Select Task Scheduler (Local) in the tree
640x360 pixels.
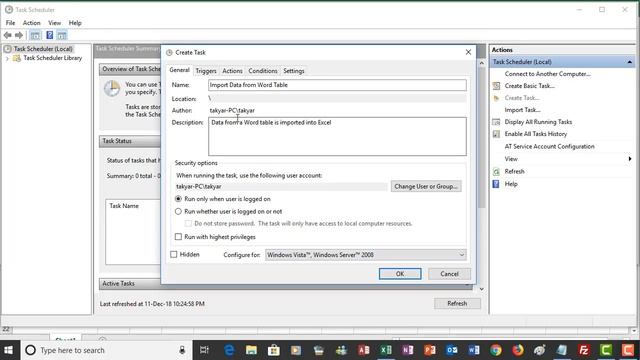point(43,49)
